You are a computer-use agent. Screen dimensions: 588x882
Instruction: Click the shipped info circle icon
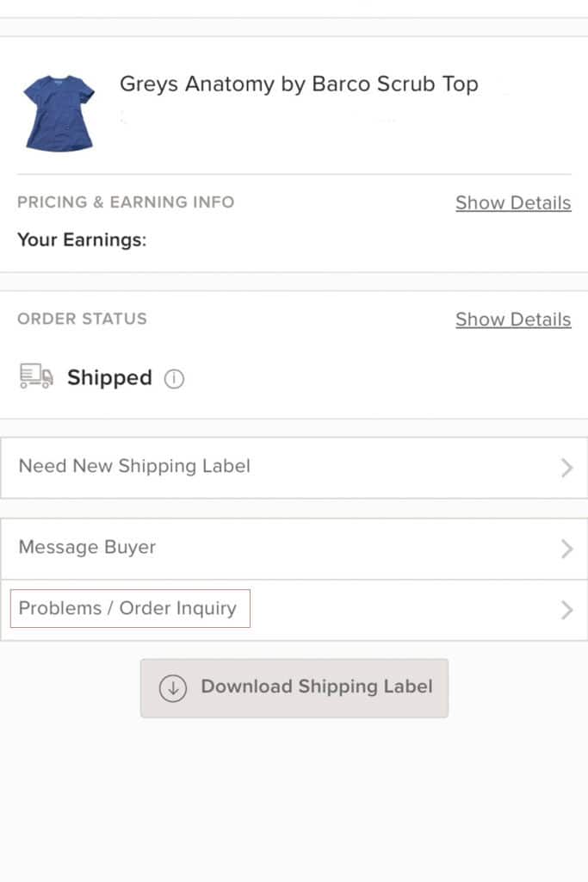174,379
